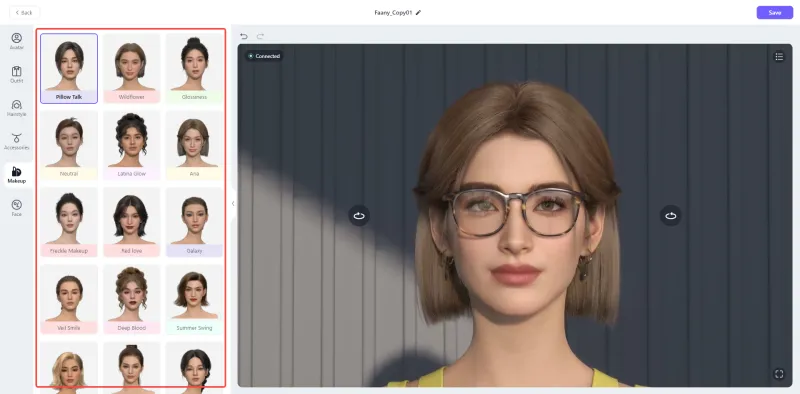The width and height of the screenshot is (800, 394).
Task: Click the Connected status indicator
Action: 264,56
